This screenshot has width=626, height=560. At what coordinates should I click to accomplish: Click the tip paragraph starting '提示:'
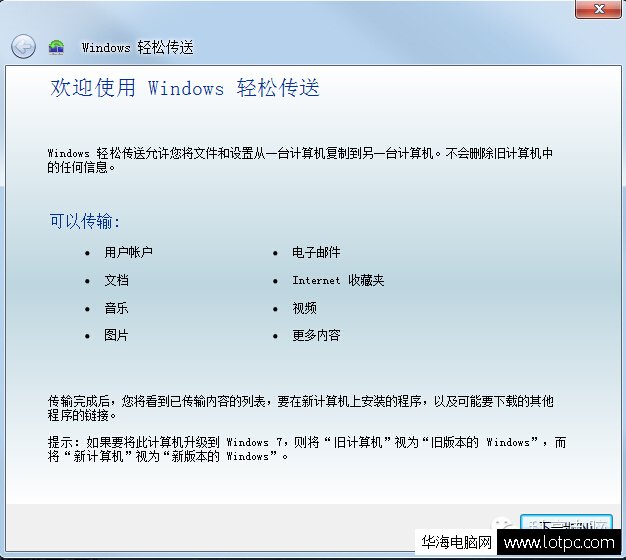pos(307,449)
